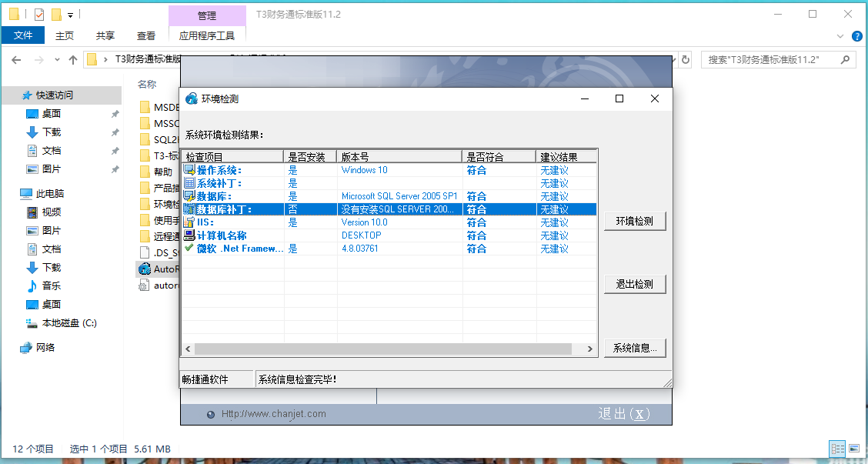Select the Windows 10 version cell
Viewport: 868px width, 464px height.
pyautogui.click(x=364, y=170)
